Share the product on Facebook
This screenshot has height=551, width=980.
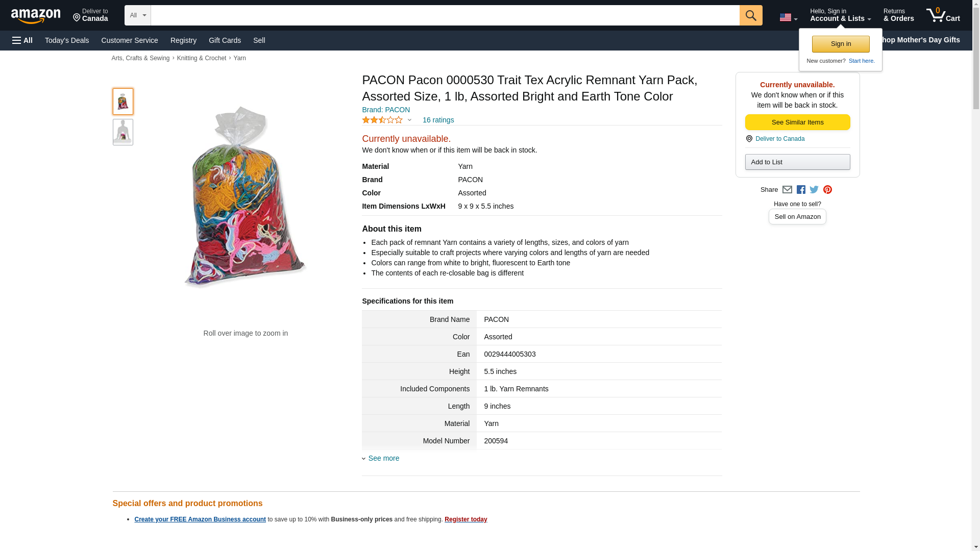[x=801, y=190]
